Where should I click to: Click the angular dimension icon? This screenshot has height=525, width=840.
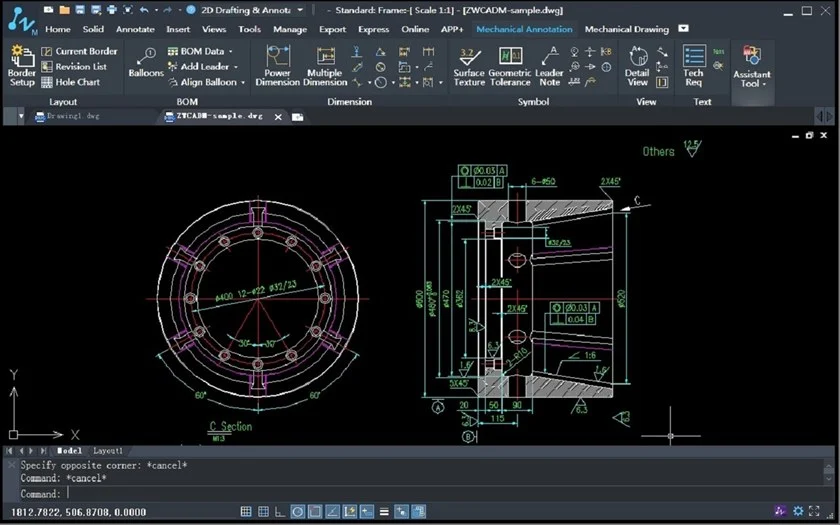(380, 52)
